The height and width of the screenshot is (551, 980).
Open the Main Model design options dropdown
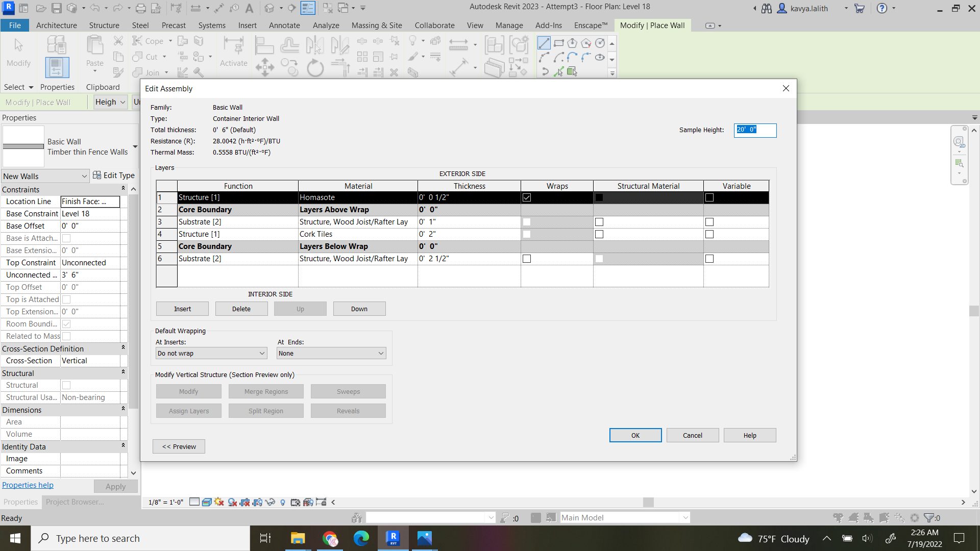625,517
